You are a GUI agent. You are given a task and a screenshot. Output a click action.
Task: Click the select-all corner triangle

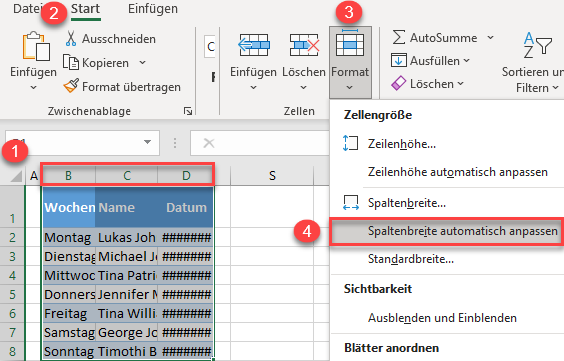(x=16, y=176)
